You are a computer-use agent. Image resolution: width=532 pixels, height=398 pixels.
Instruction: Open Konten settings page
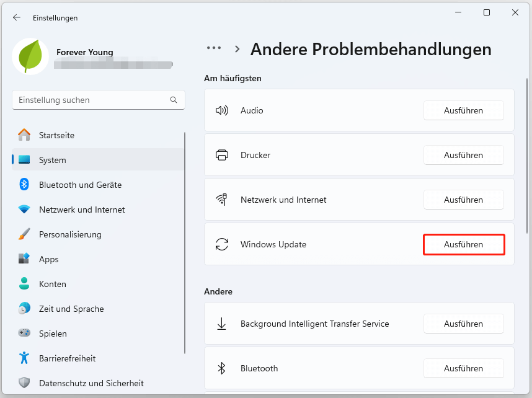pos(52,284)
